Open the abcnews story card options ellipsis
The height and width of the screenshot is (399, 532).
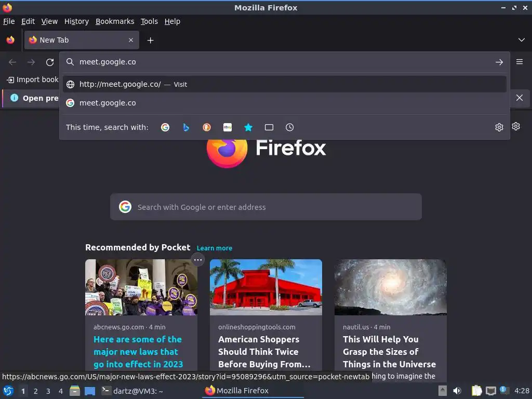tap(198, 260)
